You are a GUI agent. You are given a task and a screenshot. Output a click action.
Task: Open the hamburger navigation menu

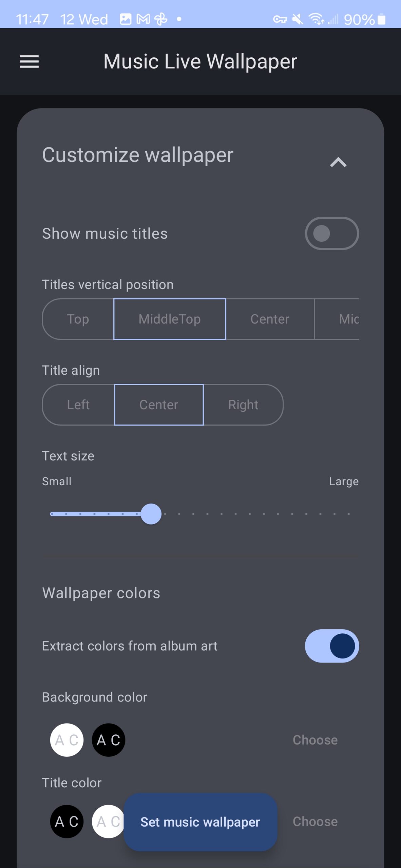[29, 61]
